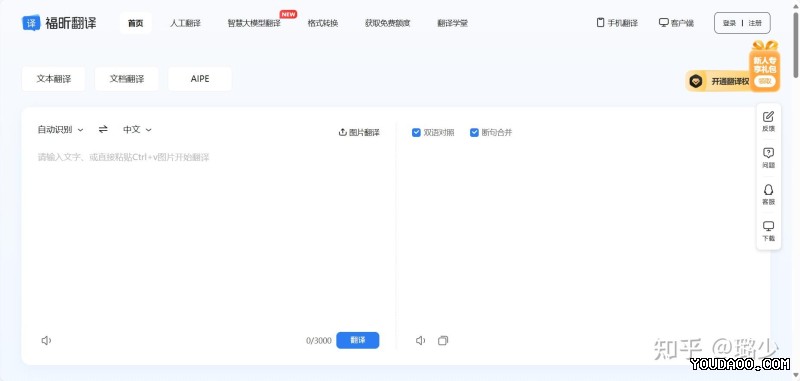
Task: Click the blue 翻译 button
Action: pos(358,340)
